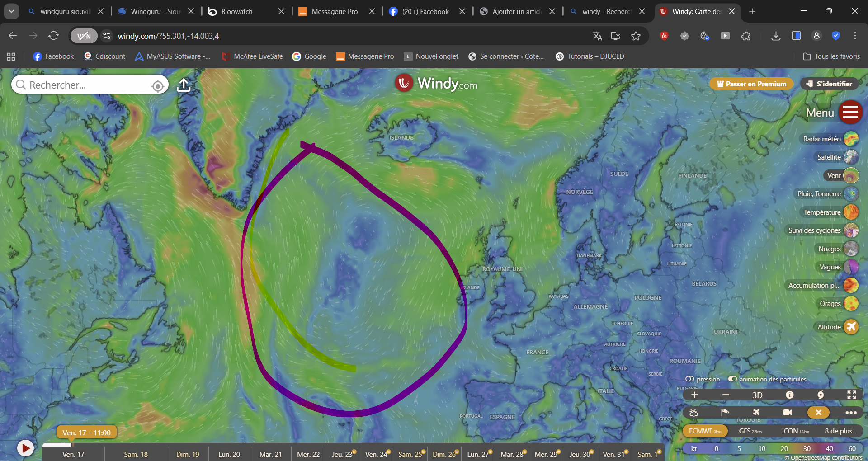Open the red Menu hamburger button
Viewport: 868px width, 461px height.
[850, 112]
